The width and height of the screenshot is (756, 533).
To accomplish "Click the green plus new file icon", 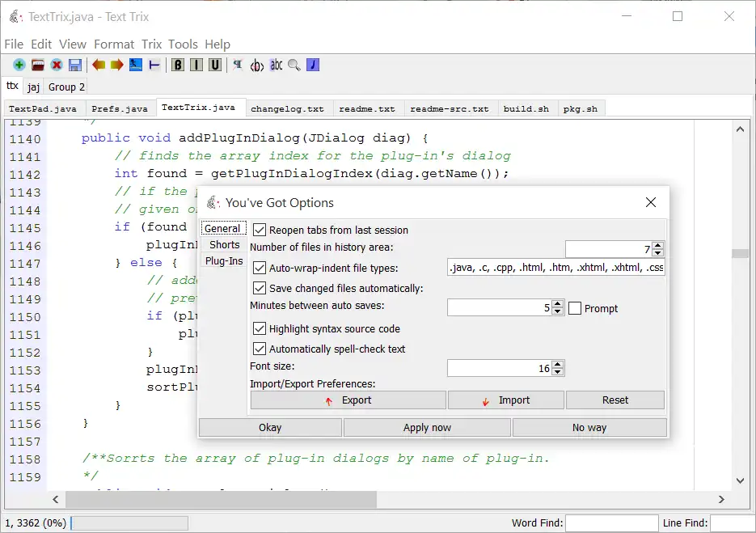I will click(19, 65).
